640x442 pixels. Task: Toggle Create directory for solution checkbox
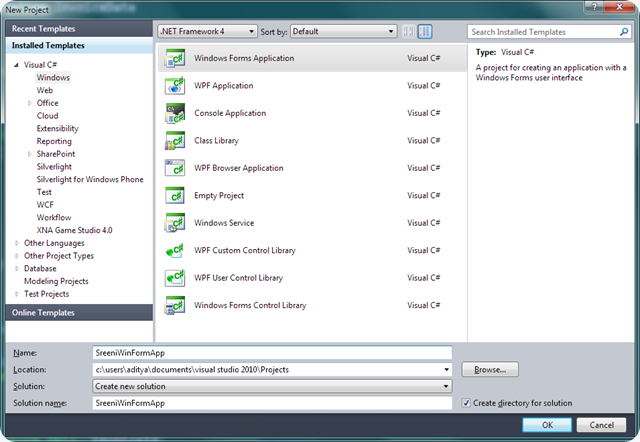(466, 403)
